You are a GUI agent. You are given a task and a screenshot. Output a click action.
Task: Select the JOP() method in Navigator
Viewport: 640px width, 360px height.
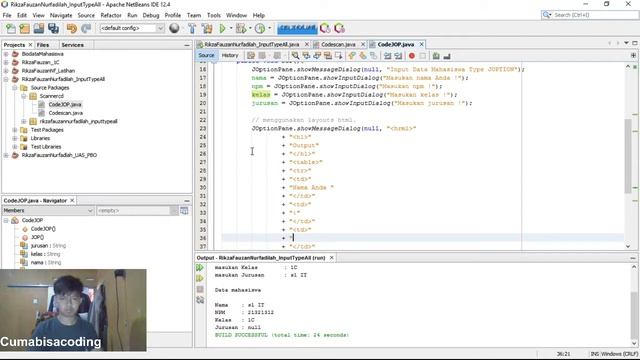tap(37, 237)
